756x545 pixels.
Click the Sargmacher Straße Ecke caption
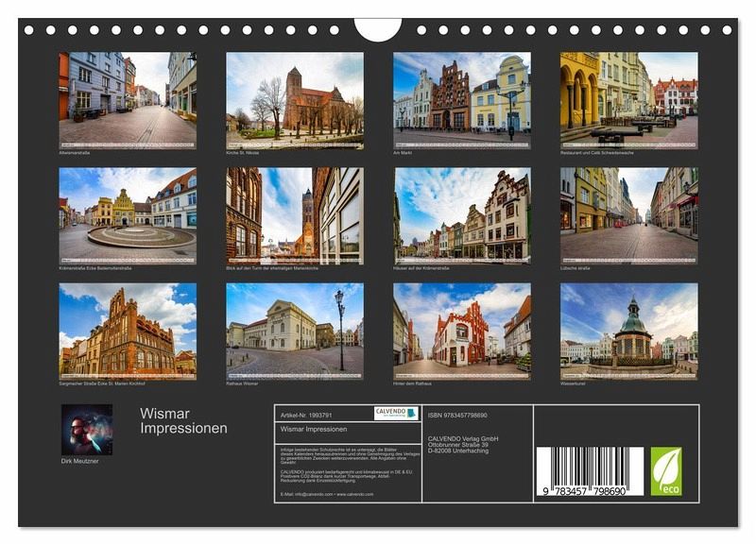point(102,383)
